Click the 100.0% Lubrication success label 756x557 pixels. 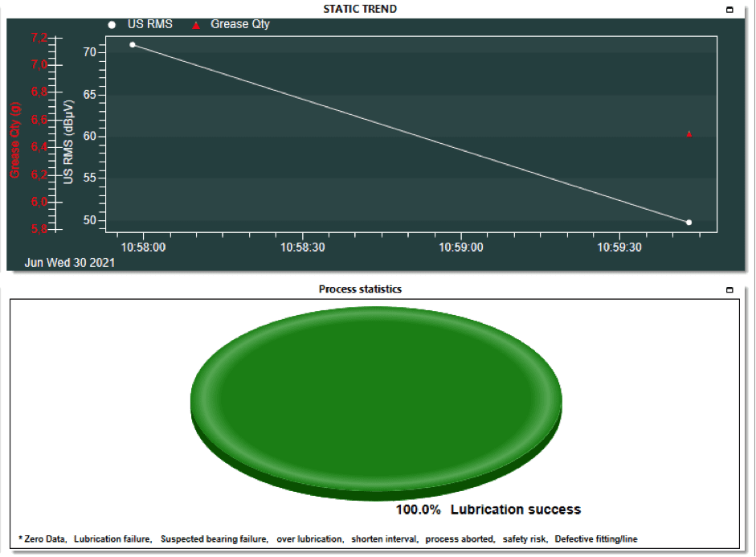tap(488, 510)
